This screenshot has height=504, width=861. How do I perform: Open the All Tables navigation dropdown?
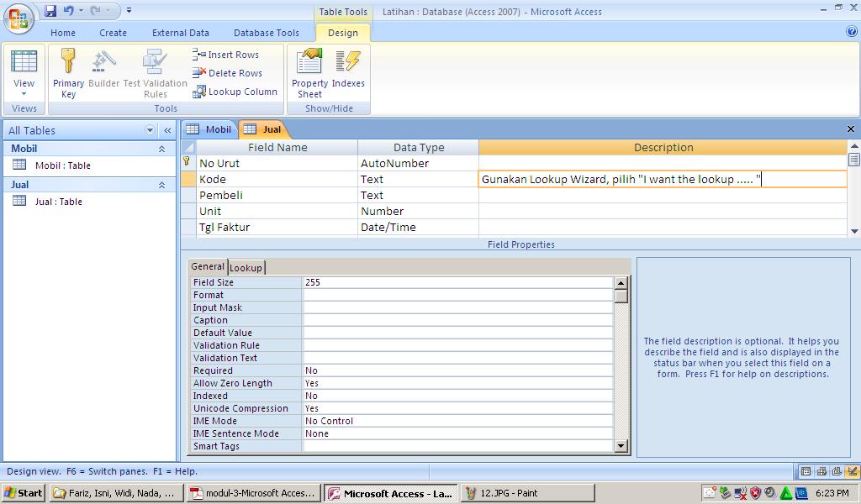(x=150, y=130)
